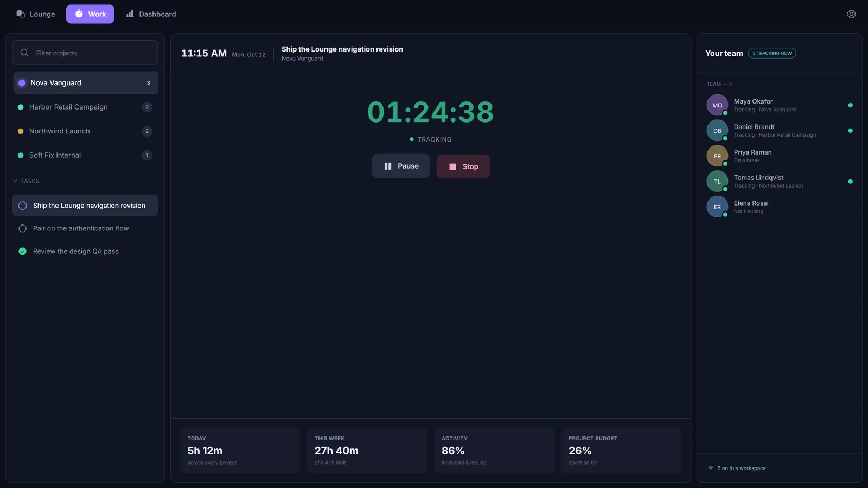Select the Nova Vanguard project
868x488 pixels.
[x=86, y=83]
